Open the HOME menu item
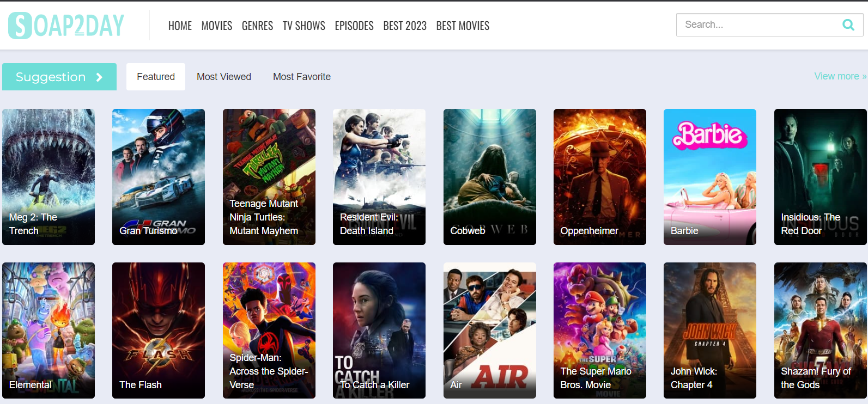The width and height of the screenshot is (868, 404). (x=180, y=26)
